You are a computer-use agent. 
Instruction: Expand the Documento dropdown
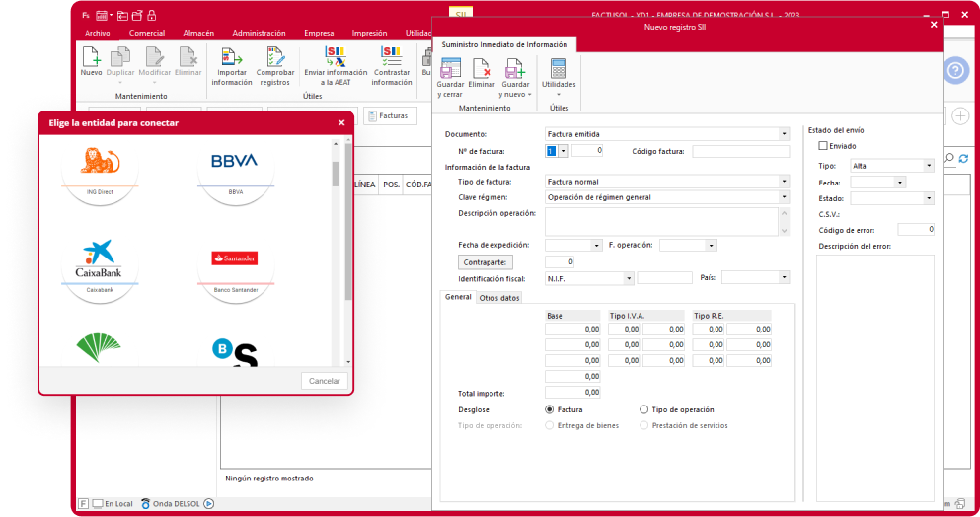(x=785, y=134)
